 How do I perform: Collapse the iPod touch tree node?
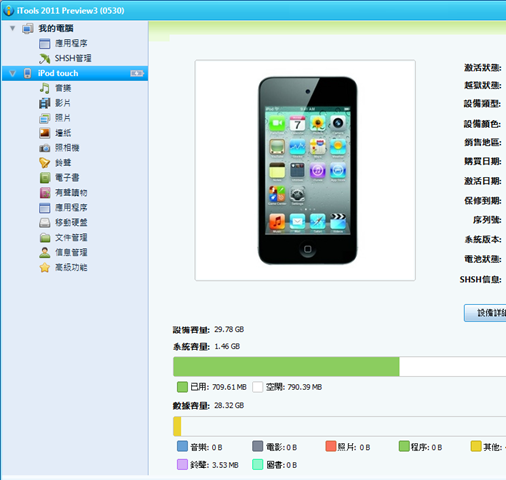pos(13,73)
